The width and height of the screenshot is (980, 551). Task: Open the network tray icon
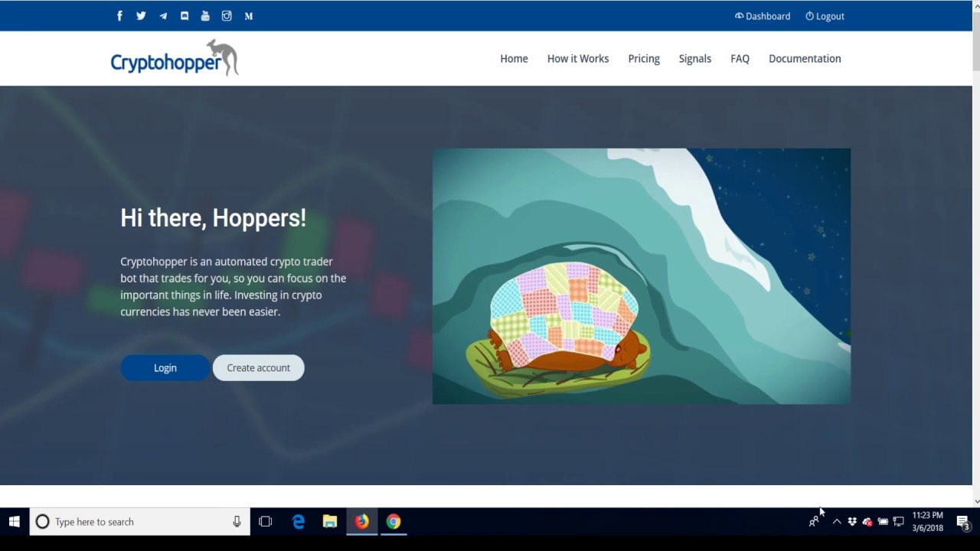coord(899,522)
